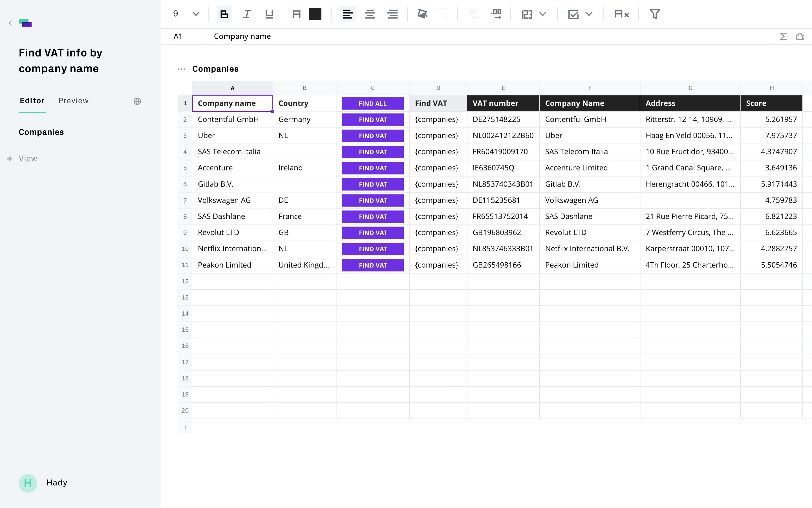Center align the text
812x508 pixels.
click(370, 14)
